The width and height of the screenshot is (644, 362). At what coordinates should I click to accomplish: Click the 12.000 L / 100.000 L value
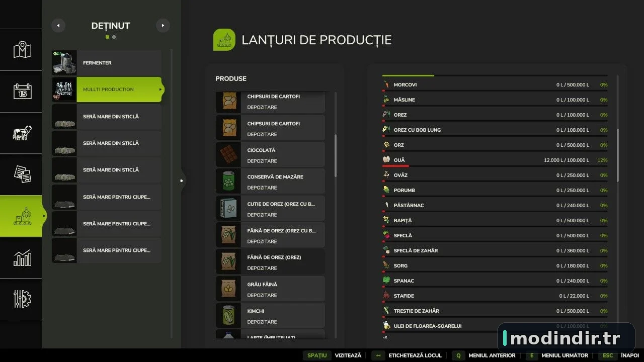coord(566,160)
